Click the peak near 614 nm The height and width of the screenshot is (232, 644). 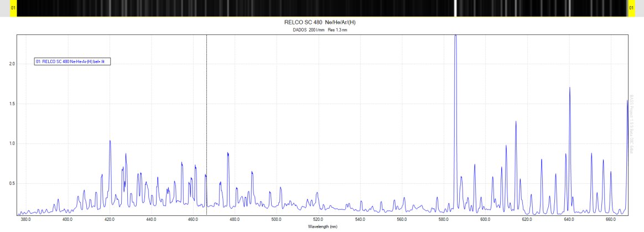[x=516, y=122]
